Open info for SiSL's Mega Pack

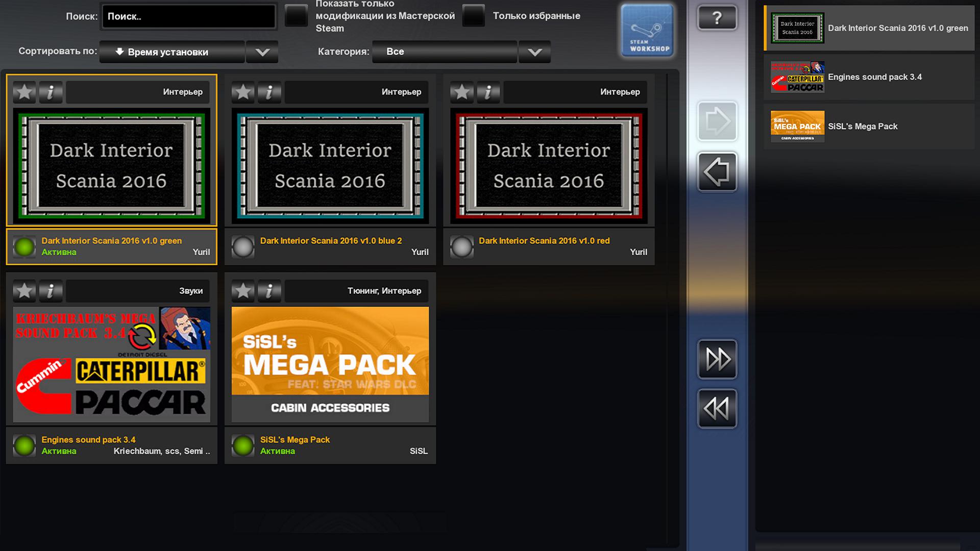[x=269, y=291]
